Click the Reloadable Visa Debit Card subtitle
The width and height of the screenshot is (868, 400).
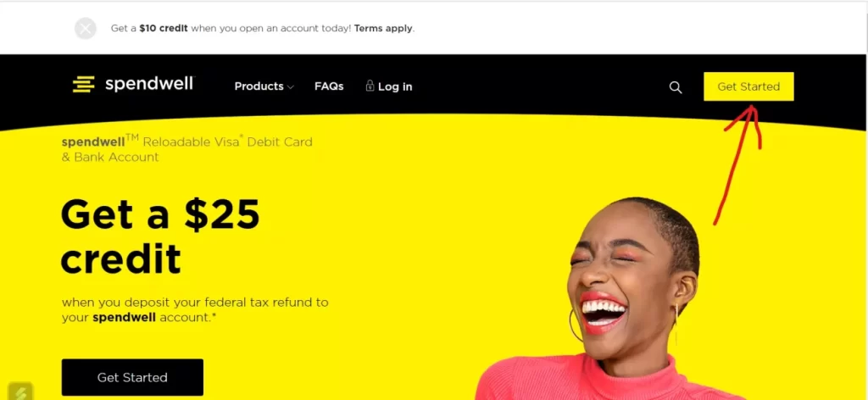(x=187, y=142)
